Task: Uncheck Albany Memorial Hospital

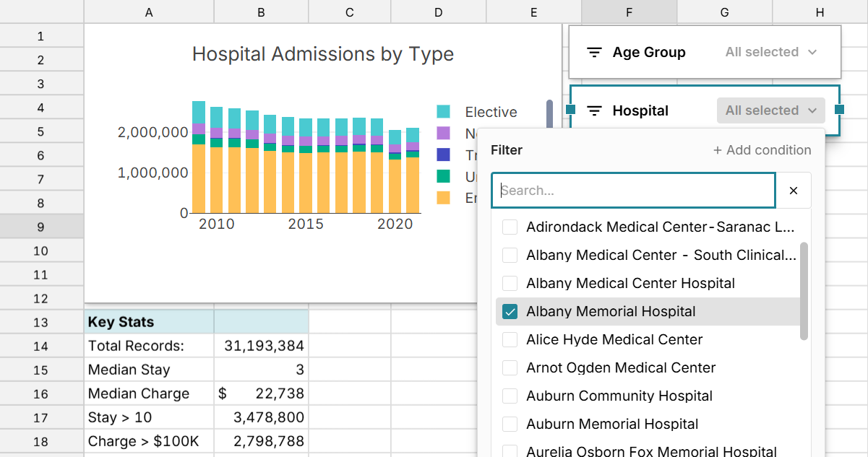Action: 510,311
